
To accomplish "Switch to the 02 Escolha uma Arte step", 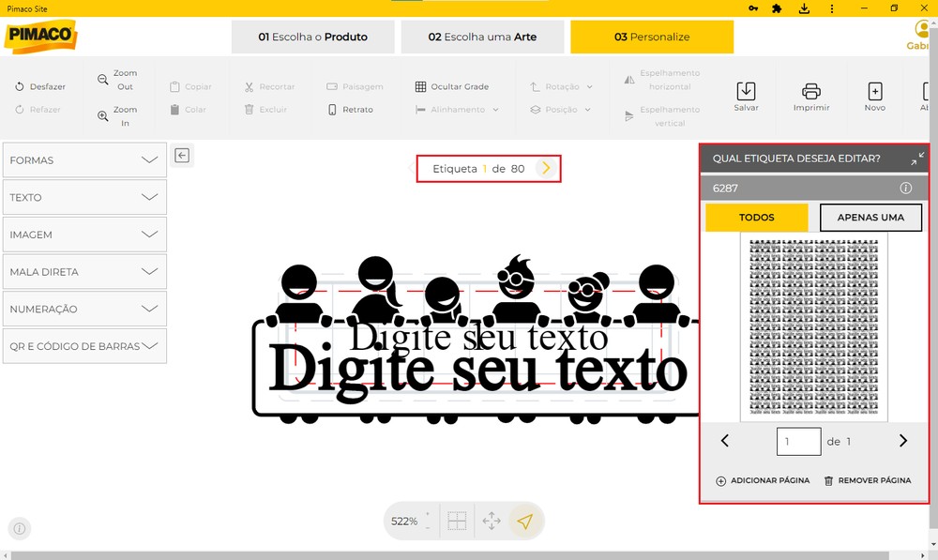I will pyautogui.click(x=482, y=37).
